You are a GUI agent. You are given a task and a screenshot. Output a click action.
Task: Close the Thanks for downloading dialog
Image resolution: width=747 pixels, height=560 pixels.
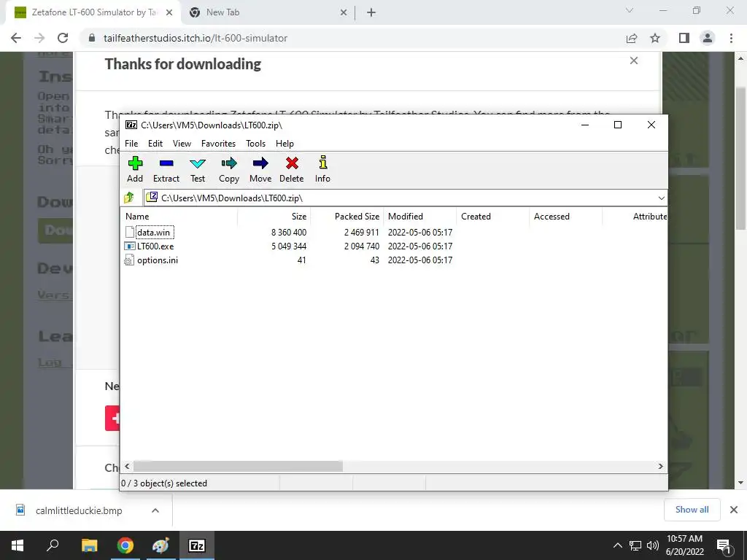[634, 61]
